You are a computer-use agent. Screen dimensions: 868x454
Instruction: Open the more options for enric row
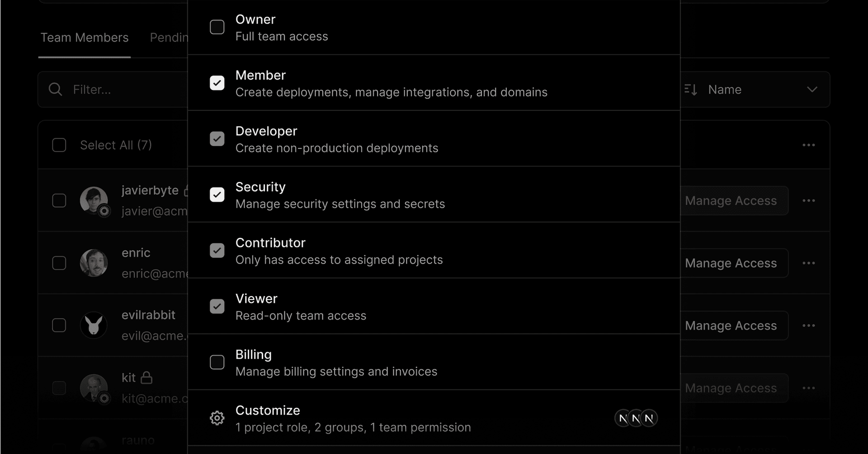(x=808, y=263)
